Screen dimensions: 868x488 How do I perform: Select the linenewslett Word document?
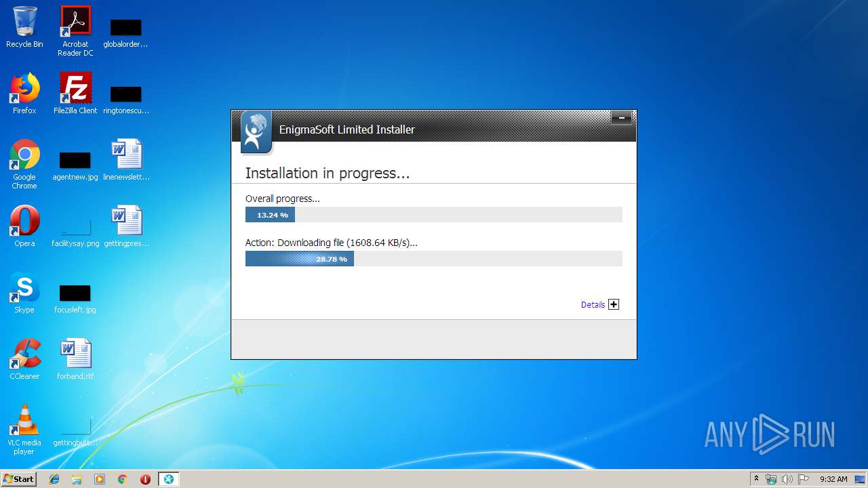126,160
